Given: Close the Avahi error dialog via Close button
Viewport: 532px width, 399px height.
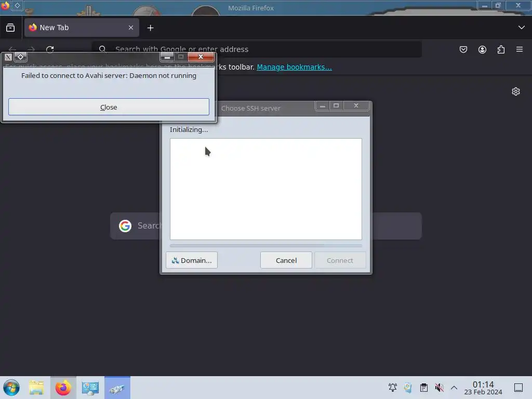Looking at the screenshot, I should (x=109, y=107).
